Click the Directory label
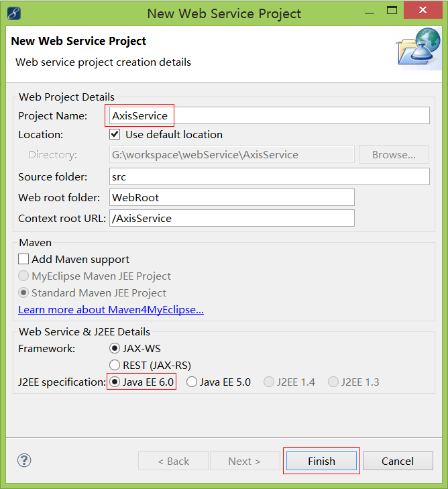 point(53,155)
